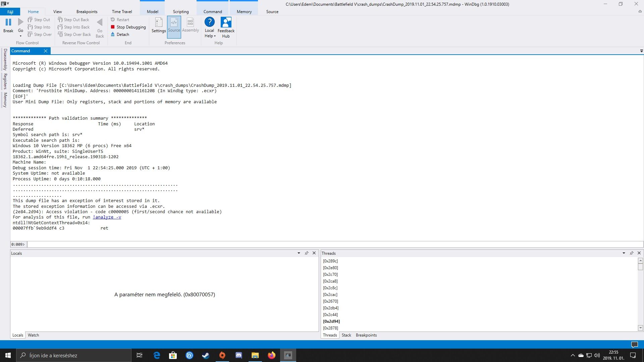
Task: Click the Step Into icon
Action: 31,27
